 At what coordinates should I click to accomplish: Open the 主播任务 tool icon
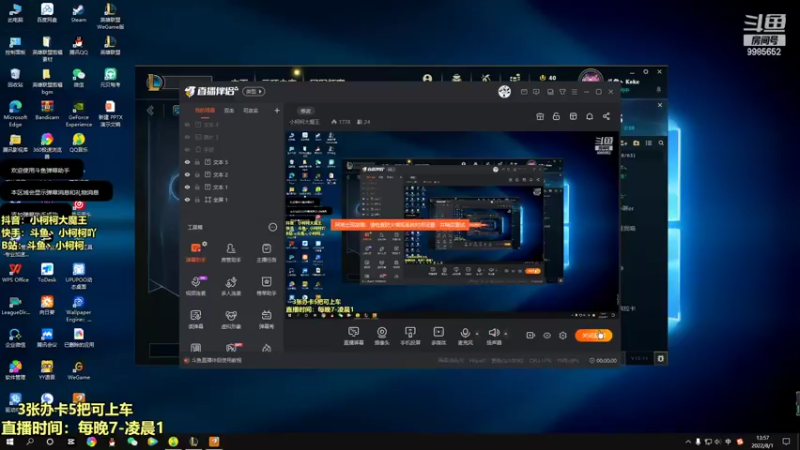[x=266, y=253]
